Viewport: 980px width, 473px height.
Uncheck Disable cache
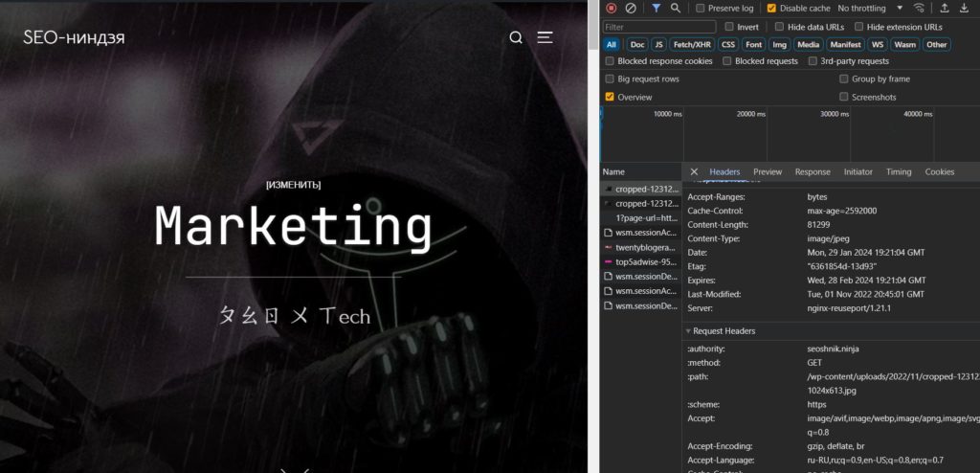[x=771, y=8]
